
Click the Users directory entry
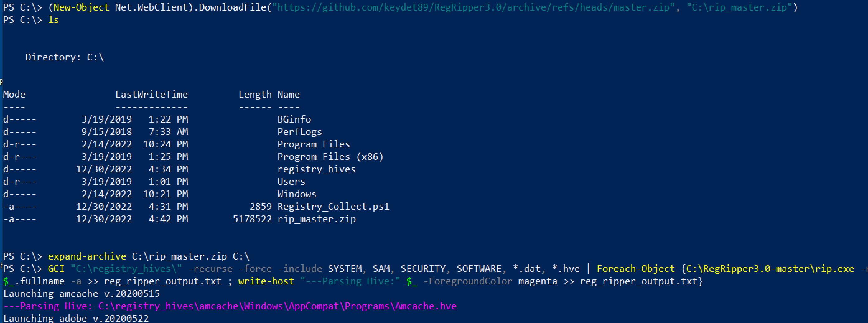click(x=291, y=182)
